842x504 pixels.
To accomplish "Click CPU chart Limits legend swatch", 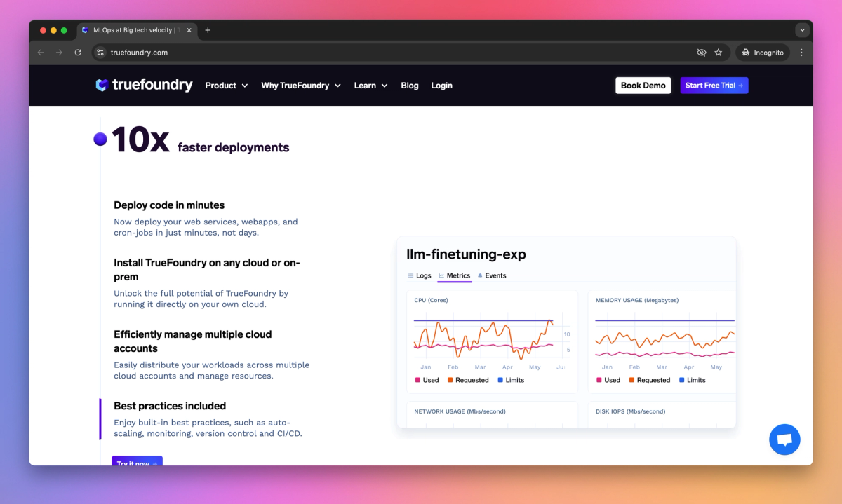I will 500,380.
